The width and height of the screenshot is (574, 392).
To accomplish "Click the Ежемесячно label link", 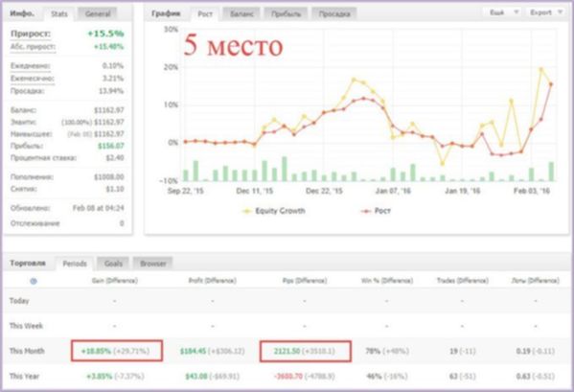I will click(33, 79).
